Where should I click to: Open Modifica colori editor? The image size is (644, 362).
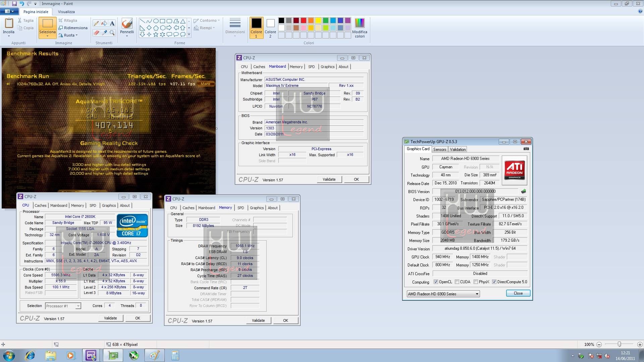pyautogui.click(x=360, y=28)
